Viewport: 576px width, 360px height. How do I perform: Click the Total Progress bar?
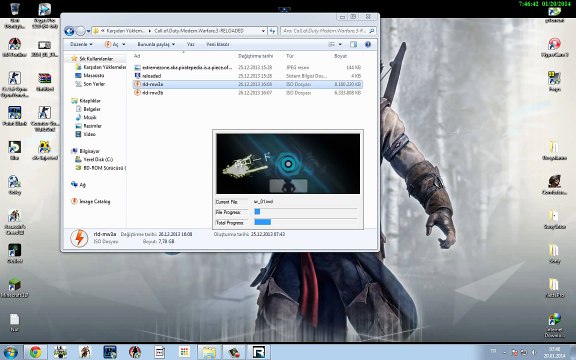point(306,222)
